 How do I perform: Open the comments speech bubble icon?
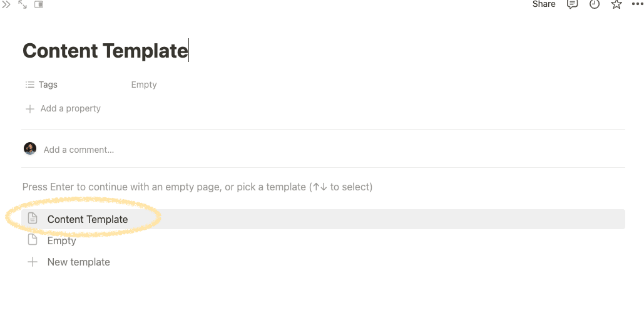[x=572, y=4]
